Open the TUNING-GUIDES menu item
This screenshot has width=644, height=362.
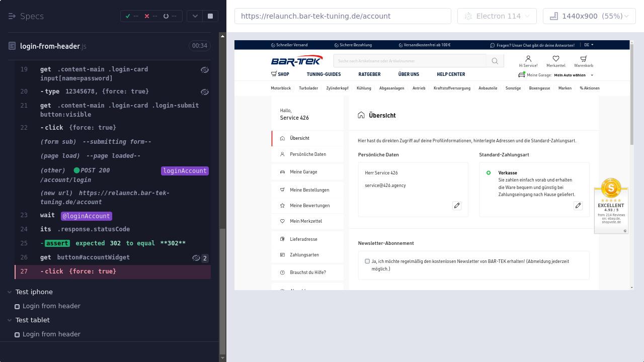tap(324, 74)
